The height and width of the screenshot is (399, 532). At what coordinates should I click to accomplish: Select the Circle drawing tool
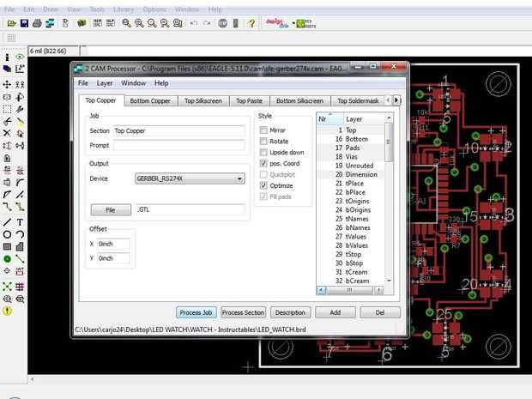7,234
